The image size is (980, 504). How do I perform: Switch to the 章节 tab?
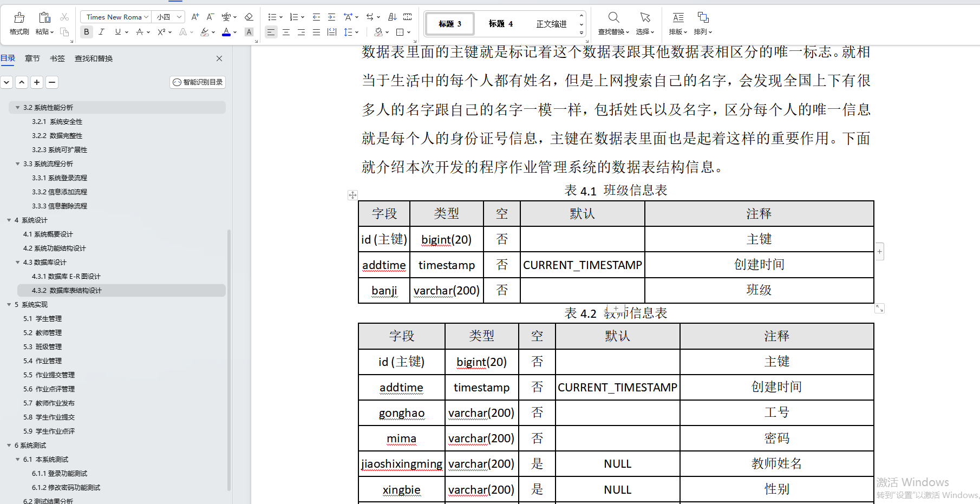point(32,58)
